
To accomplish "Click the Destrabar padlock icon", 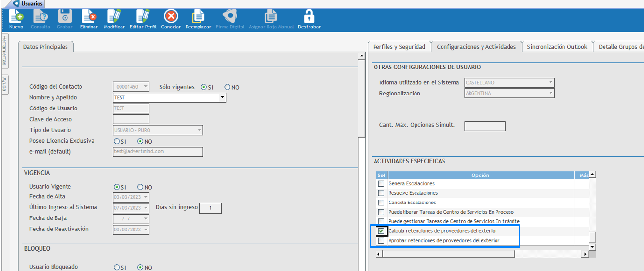I will pos(309,17).
